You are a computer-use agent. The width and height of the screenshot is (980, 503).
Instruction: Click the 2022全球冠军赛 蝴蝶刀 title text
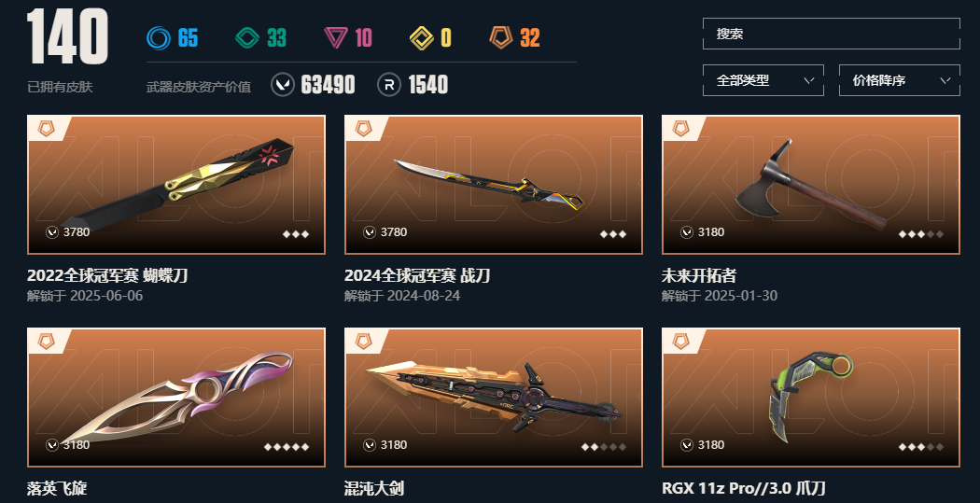[107, 275]
